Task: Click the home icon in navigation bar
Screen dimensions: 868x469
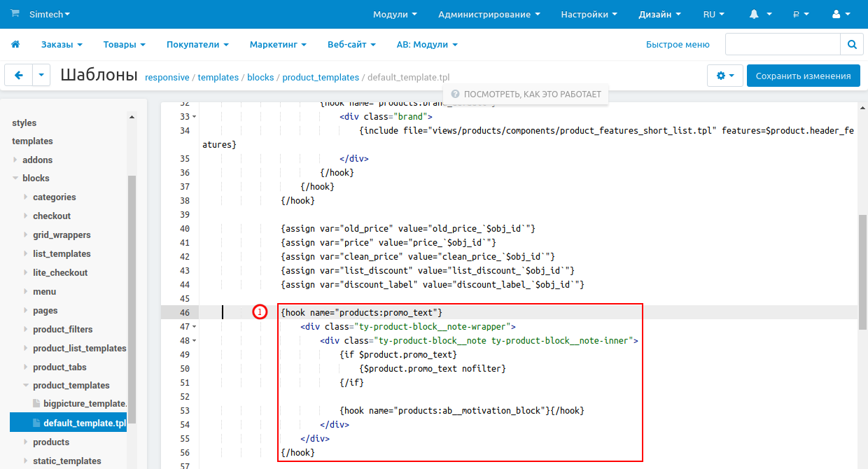Action: click(x=15, y=44)
